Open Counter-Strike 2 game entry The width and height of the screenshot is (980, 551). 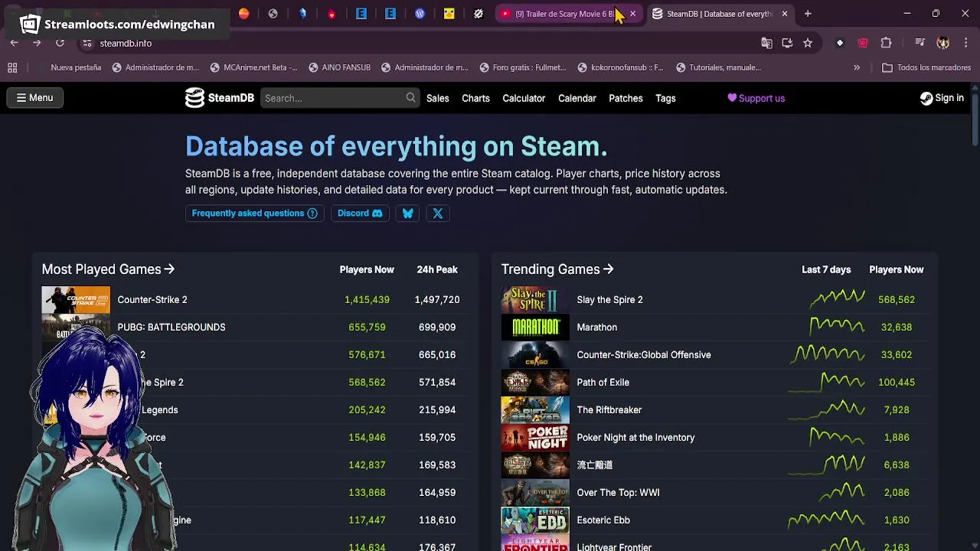152,300
